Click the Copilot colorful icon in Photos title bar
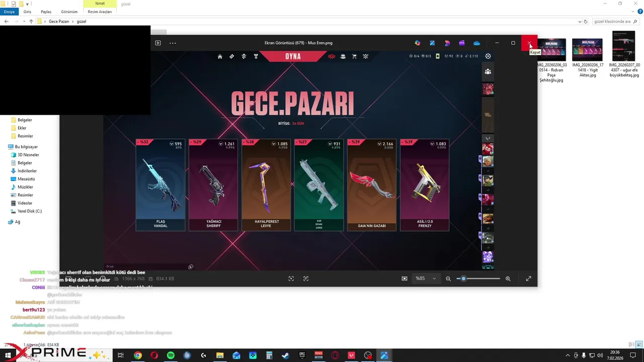Viewport: 644px width, 362px height. [417, 43]
